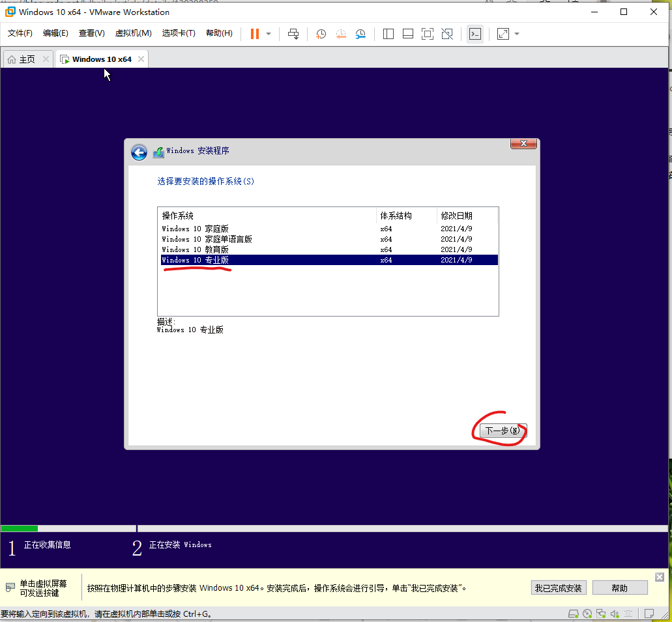This screenshot has width=672, height=622.
Task: Click the 修改日期 column header
Action: (467, 216)
